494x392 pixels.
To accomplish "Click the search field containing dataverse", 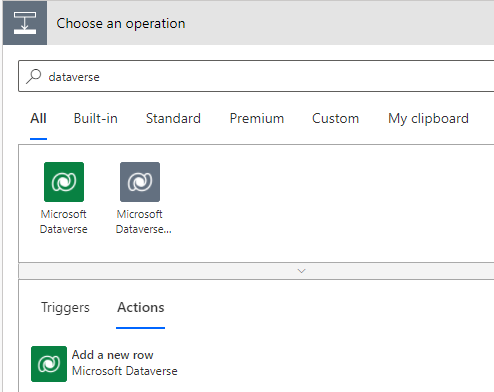I will [256, 76].
